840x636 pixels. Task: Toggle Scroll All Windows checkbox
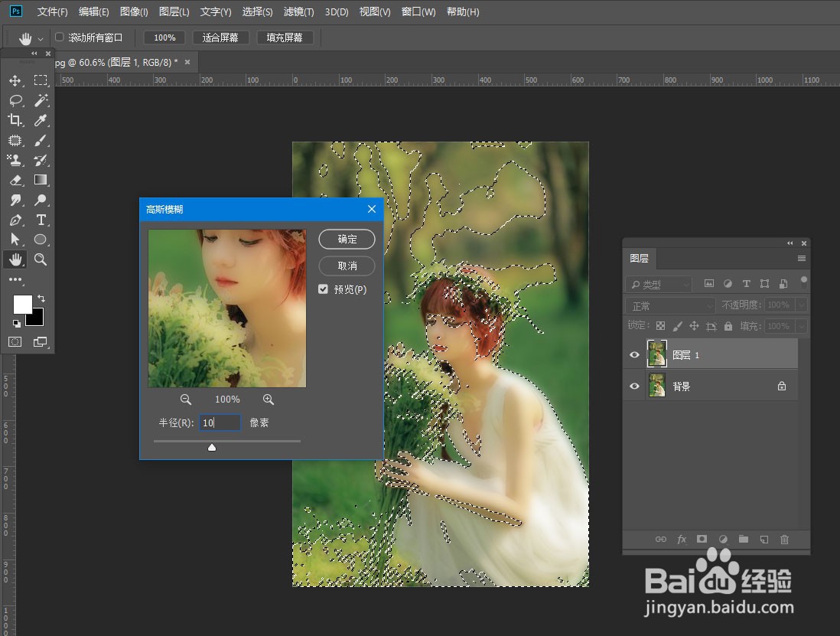click(60, 37)
